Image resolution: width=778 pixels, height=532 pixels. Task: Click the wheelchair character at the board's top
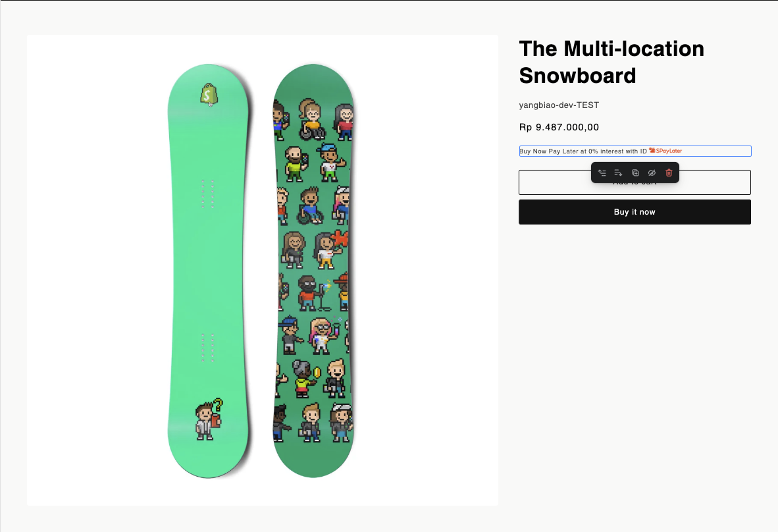(x=311, y=119)
